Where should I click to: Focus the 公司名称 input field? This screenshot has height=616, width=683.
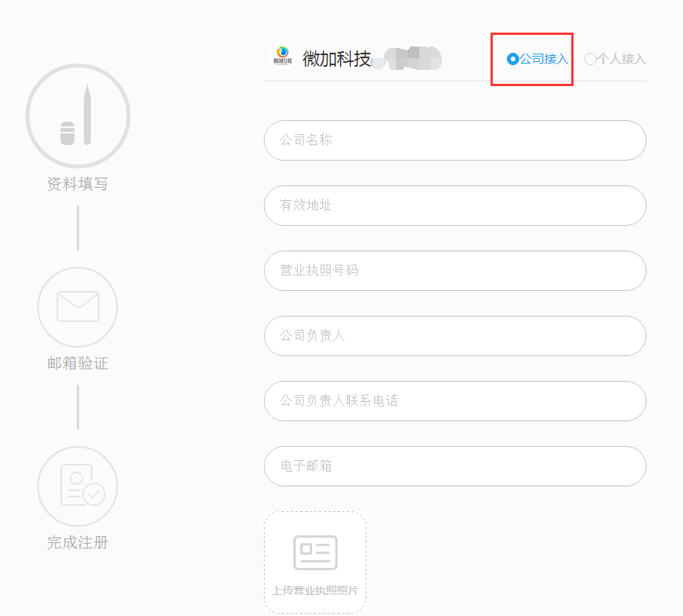455,140
